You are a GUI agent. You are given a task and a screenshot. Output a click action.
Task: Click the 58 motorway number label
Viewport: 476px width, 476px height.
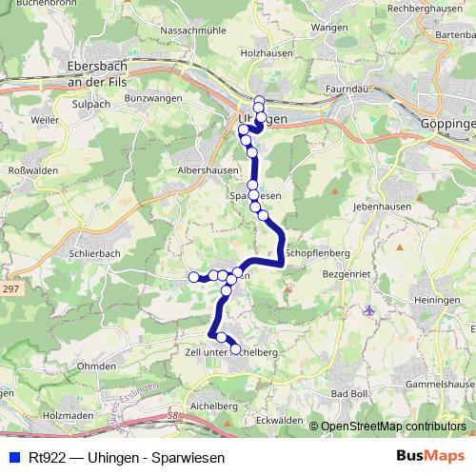(x=172, y=415)
